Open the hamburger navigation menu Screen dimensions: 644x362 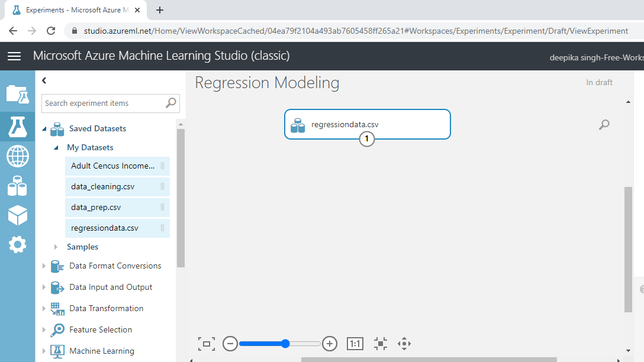click(14, 56)
